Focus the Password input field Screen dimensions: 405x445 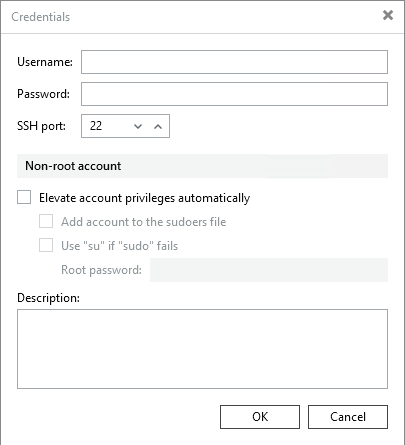click(234, 94)
